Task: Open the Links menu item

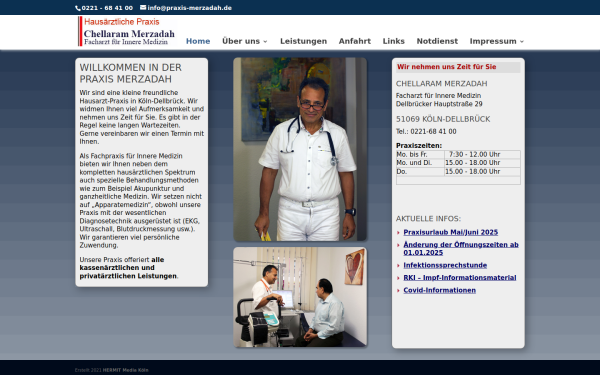Action: [x=394, y=41]
